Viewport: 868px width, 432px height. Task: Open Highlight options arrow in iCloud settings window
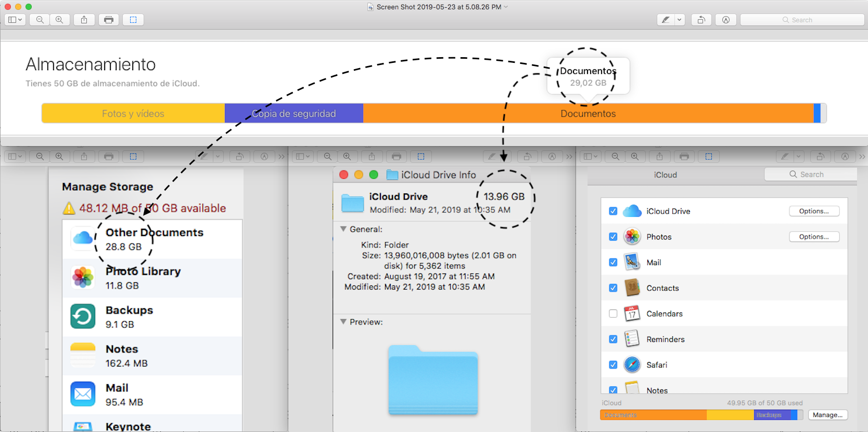pyautogui.click(x=798, y=156)
